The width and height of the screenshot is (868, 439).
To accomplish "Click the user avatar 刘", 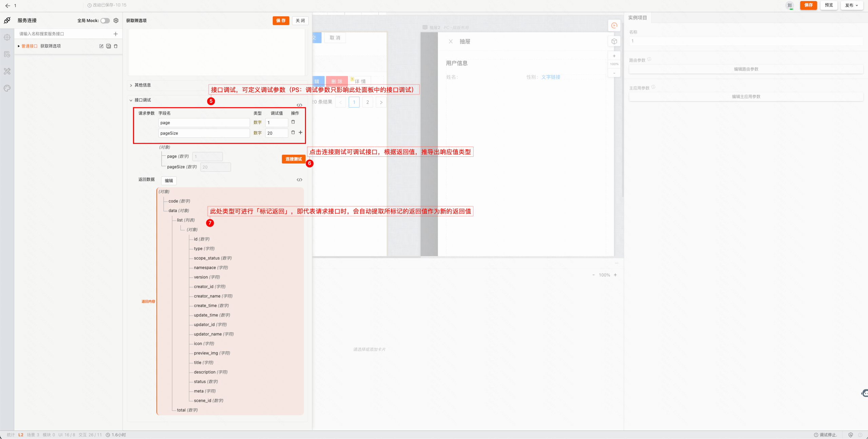I will click(790, 5).
